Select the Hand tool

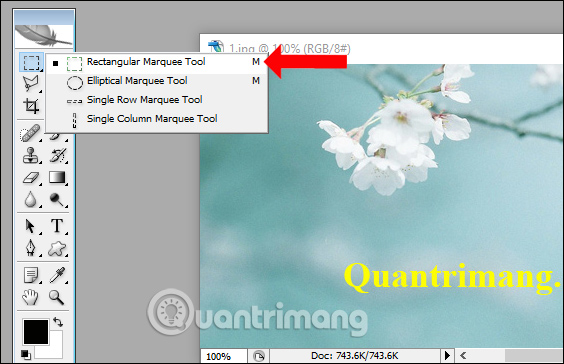pyautogui.click(x=31, y=297)
